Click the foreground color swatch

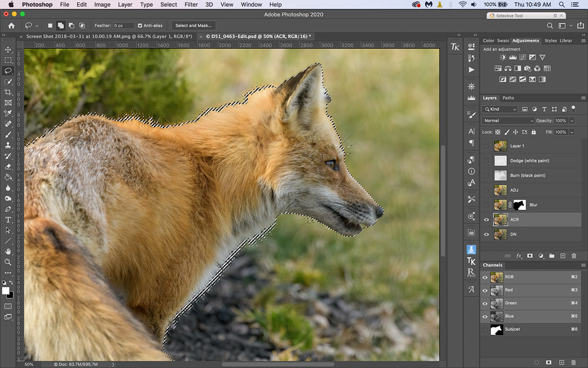6,290
